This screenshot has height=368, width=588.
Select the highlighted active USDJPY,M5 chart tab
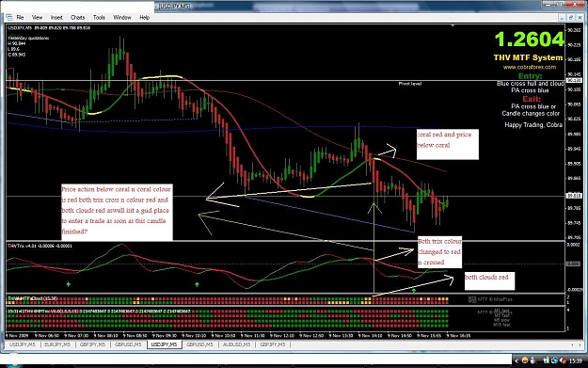[x=165, y=344]
